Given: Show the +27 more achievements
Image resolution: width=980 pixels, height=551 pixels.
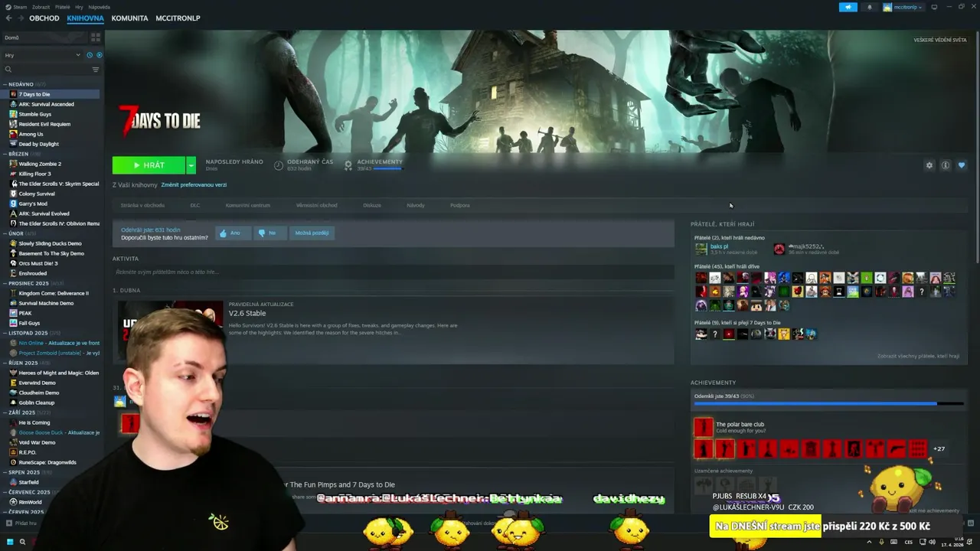Looking at the screenshot, I should click(x=939, y=448).
